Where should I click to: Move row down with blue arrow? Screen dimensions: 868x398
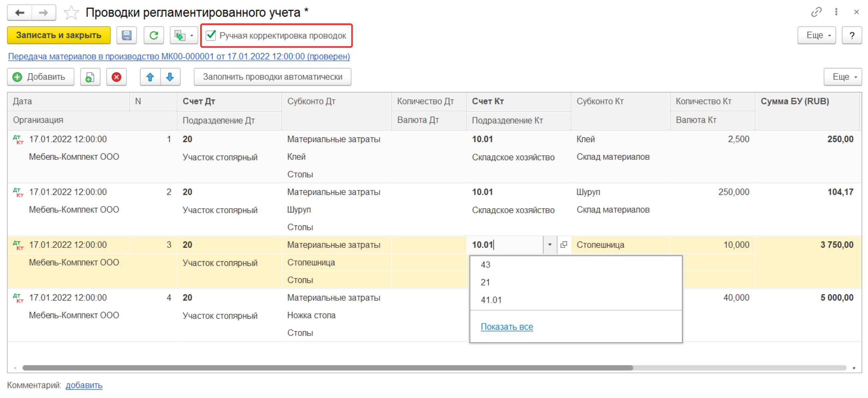coord(170,77)
